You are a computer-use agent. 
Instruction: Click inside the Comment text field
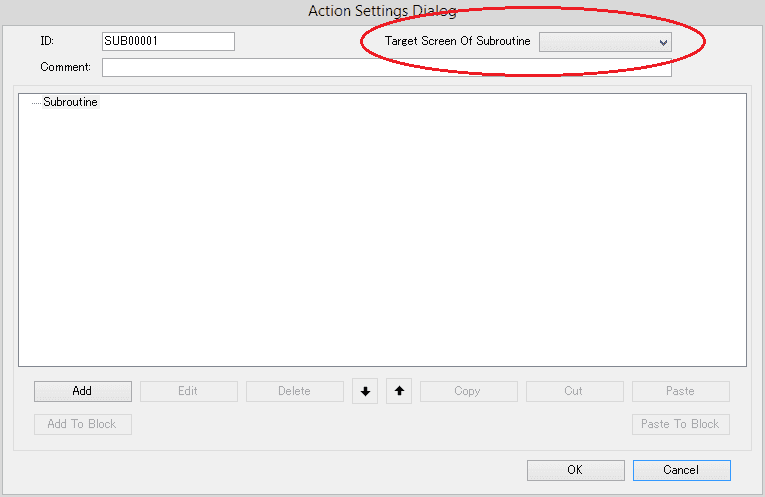coord(386,68)
